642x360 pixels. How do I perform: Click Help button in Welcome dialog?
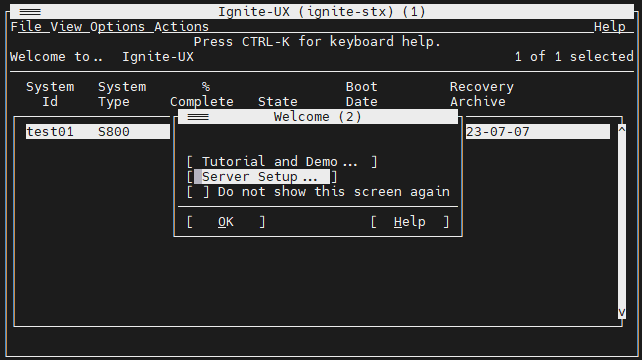(409, 222)
